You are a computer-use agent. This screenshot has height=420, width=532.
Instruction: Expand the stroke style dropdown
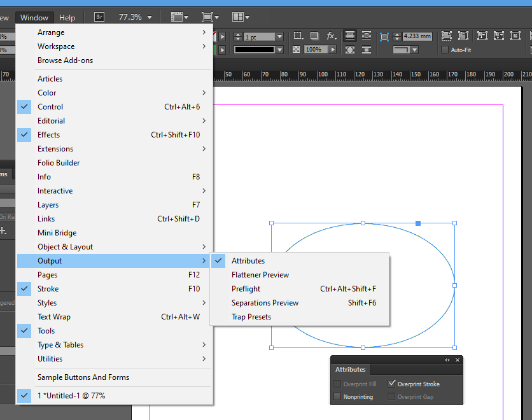[279, 50]
